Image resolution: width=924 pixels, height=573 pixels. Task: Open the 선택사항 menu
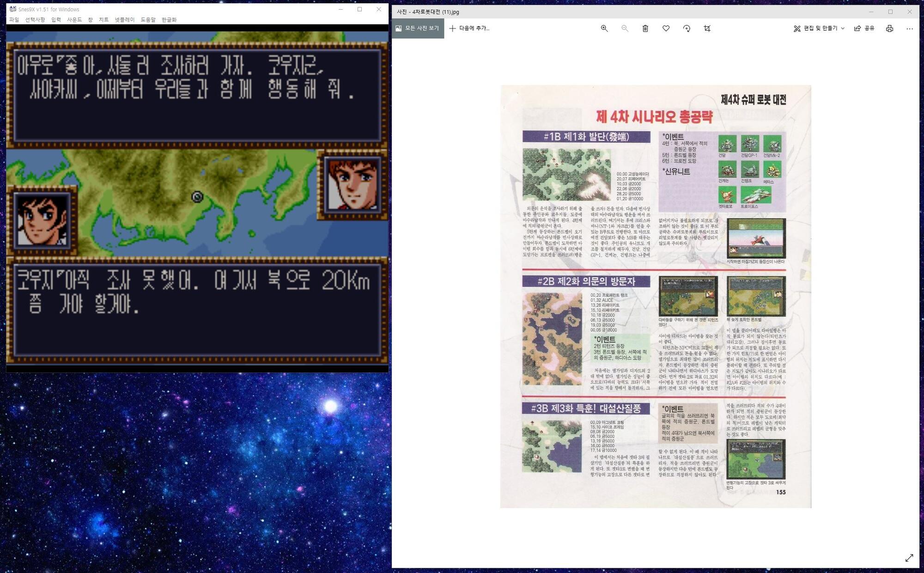pos(35,20)
